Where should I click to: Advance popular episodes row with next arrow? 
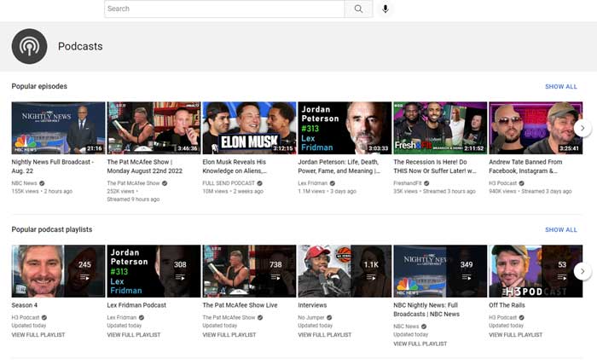583,128
